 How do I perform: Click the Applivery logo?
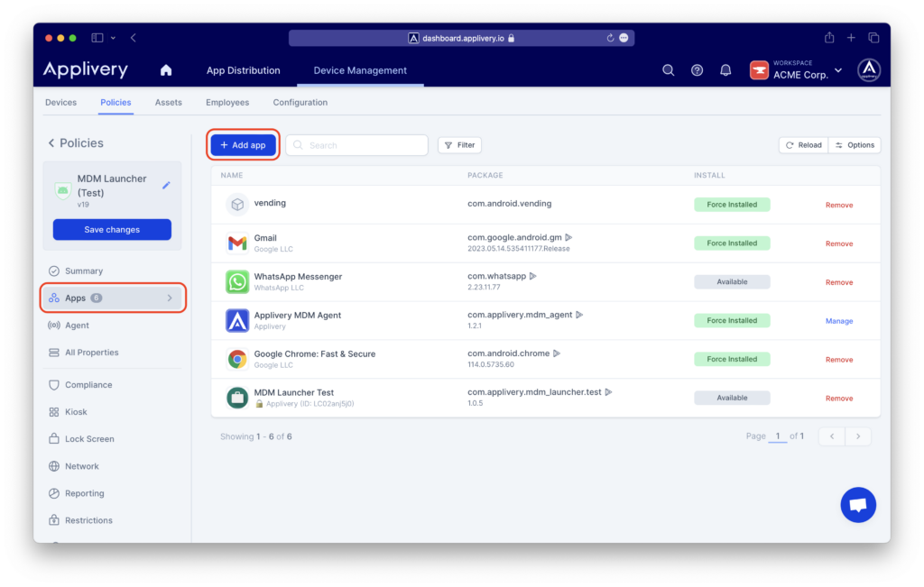[x=86, y=69]
